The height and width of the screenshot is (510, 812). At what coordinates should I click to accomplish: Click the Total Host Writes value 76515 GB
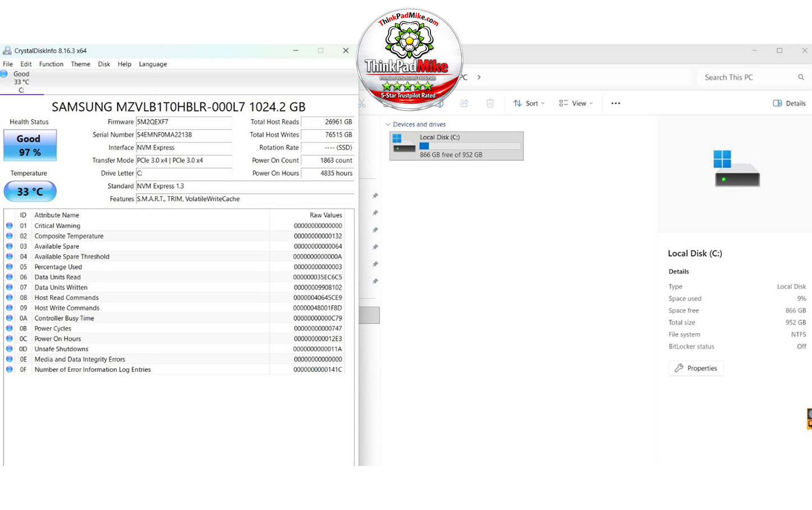tap(328, 135)
